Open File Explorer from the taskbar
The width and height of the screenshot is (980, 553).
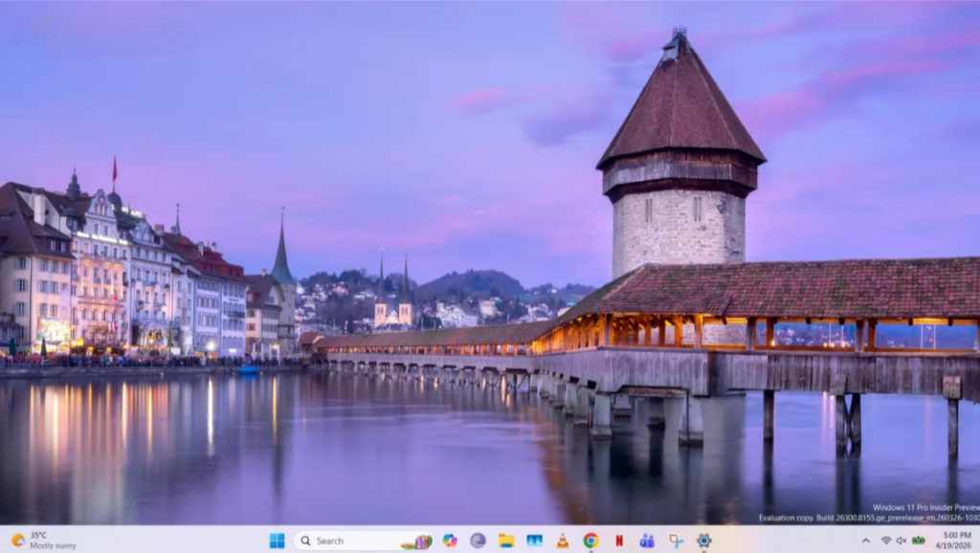point(506,541)
